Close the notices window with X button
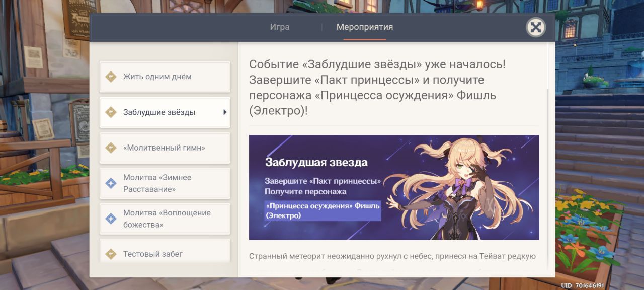This screenshot has width=644, height=290. (536, 27)
